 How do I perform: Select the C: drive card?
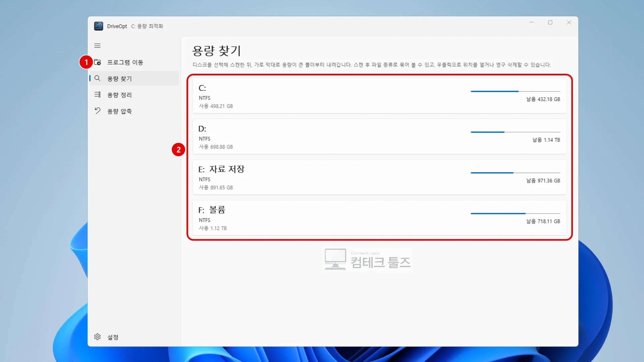click(x=379, y=96)
